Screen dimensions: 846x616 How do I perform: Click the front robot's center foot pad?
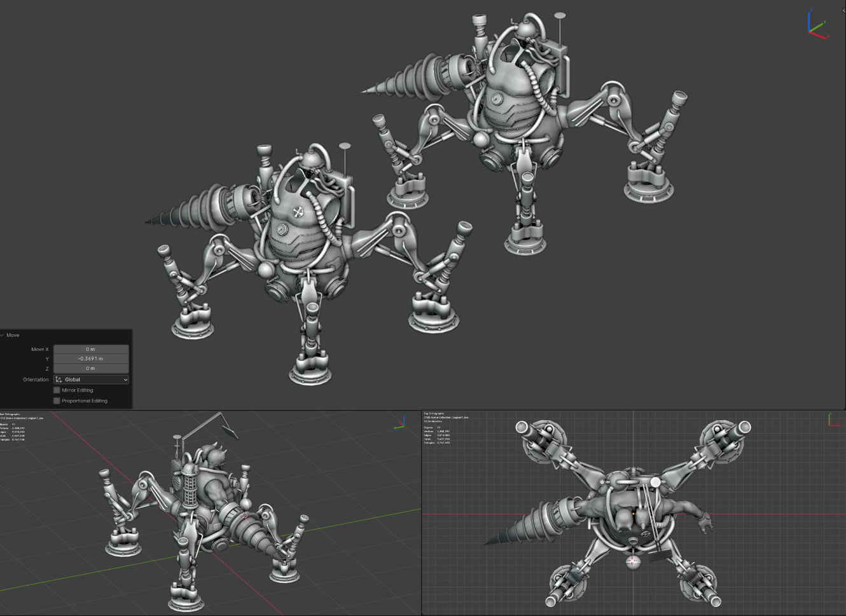(x=310, y=370)
